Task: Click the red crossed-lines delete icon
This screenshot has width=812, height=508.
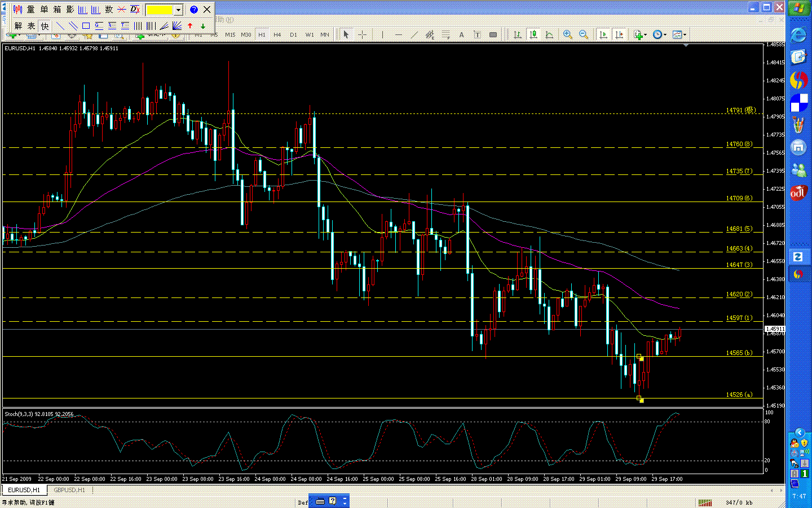Action: 122,10
